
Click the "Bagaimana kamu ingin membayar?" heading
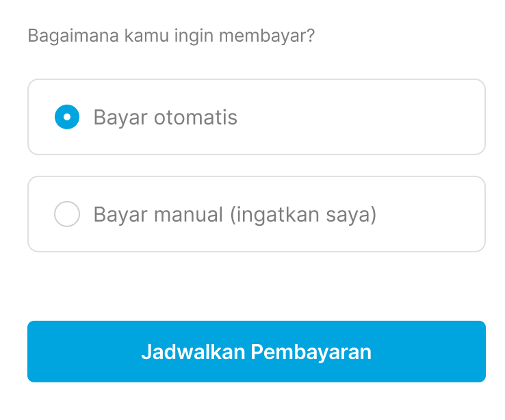171,36
